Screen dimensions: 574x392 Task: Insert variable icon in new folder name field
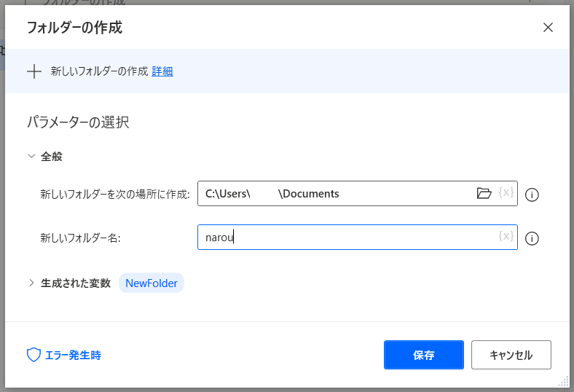pyautogui.click(x=506, y=236)
